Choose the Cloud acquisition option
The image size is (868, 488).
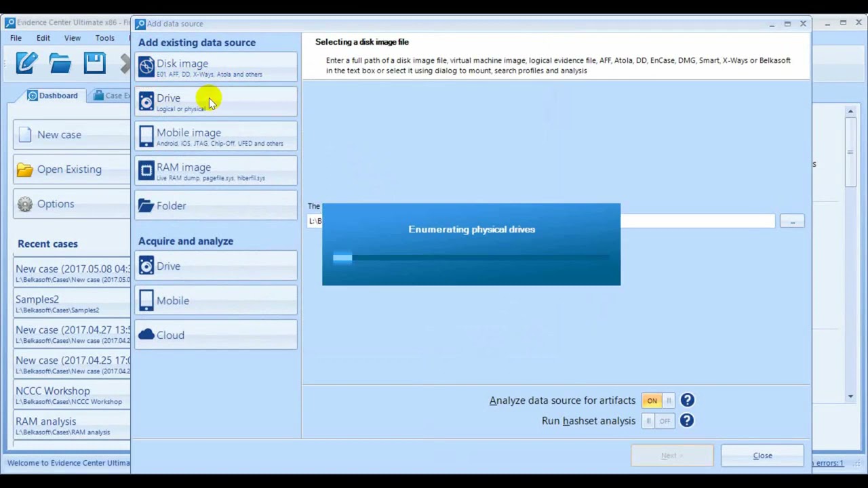click(x=216, y=335)
